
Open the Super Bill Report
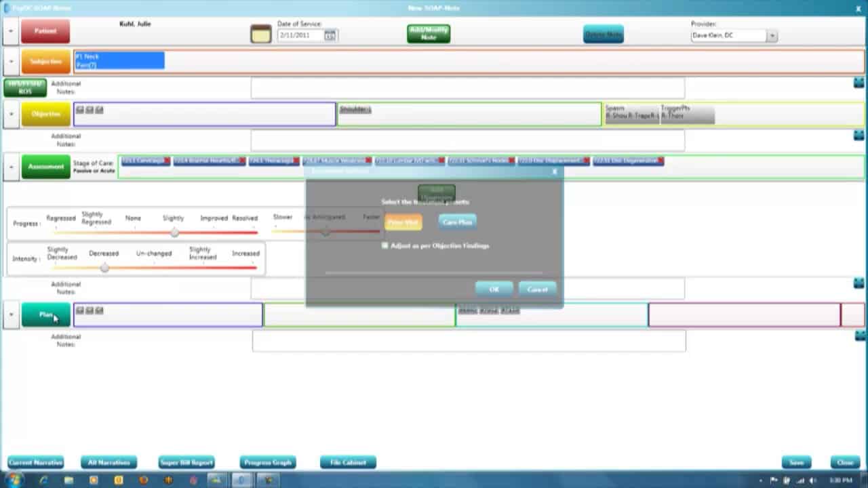pyautogui.click(x=186, y=462)
